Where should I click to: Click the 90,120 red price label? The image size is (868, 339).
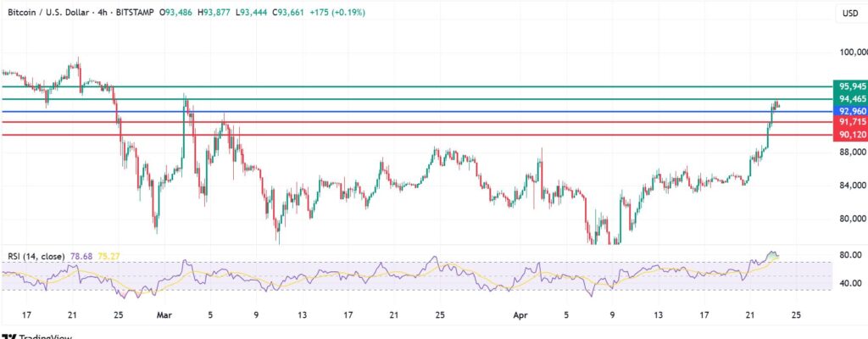[x=851, y=135]
